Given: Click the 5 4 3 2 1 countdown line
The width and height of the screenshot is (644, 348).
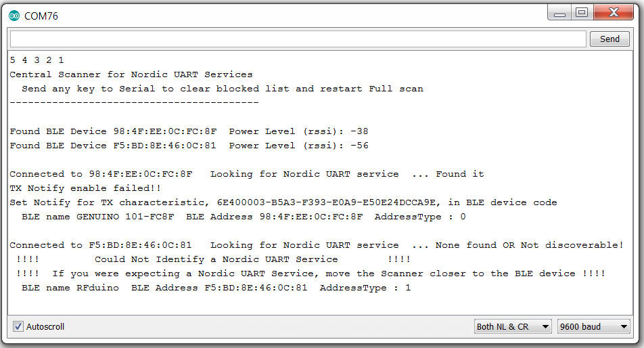Looking at the screenshot, I should pyautogui.click(x=37, y=60).
